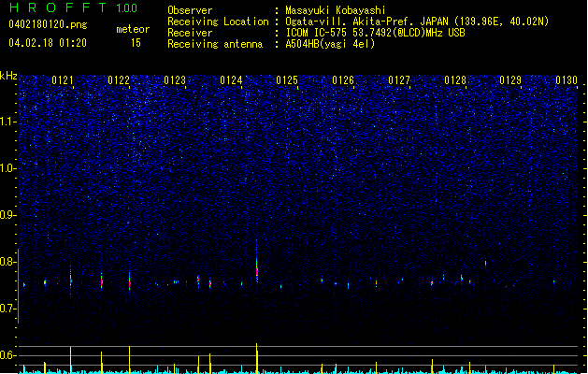This screenshot has width=588, height=374.
Task: Click the Observer label
Action: [x=190, y=10]
